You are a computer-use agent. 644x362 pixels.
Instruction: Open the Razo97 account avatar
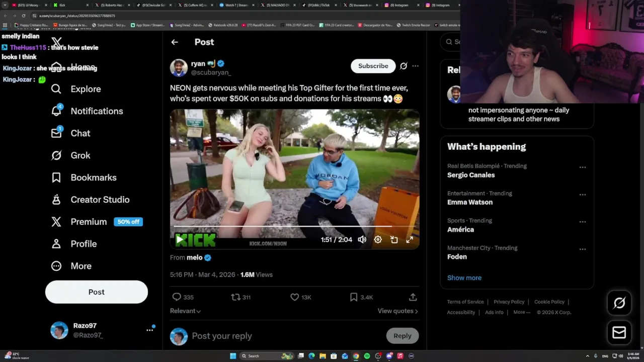coord(59,330)
